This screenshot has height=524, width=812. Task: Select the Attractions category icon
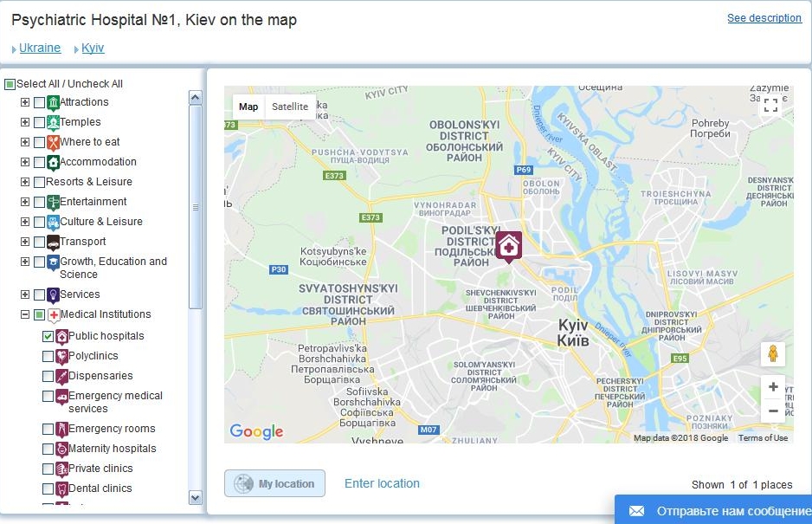[x=55, y=101]
